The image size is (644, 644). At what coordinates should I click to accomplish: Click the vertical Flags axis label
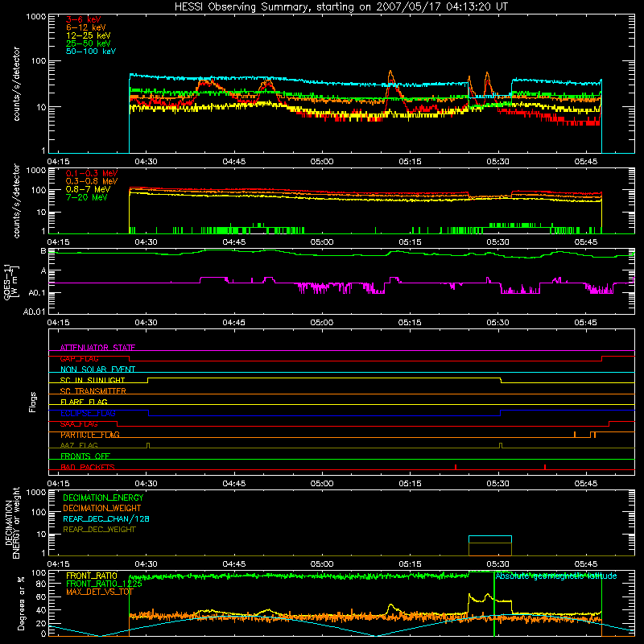pos(33,402)
